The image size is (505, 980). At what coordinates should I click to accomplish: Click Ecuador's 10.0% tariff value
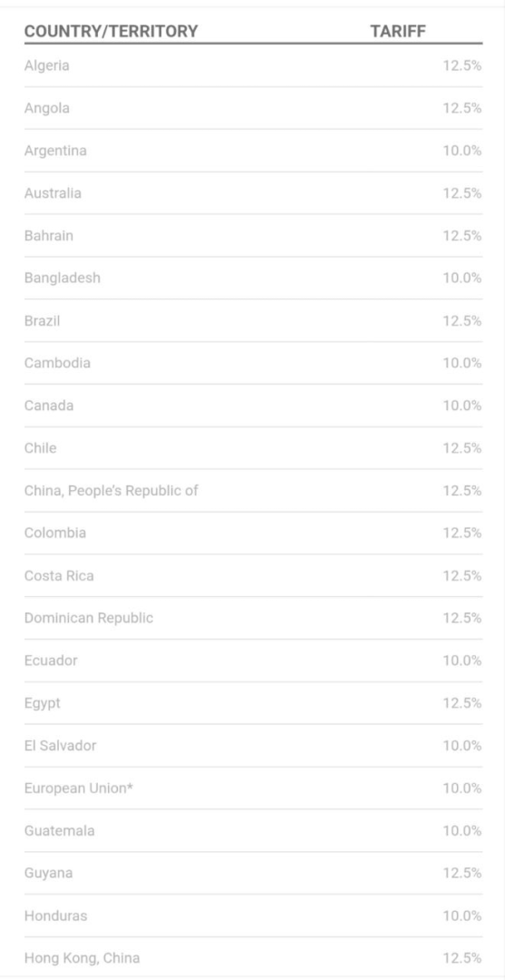[461, 661]
